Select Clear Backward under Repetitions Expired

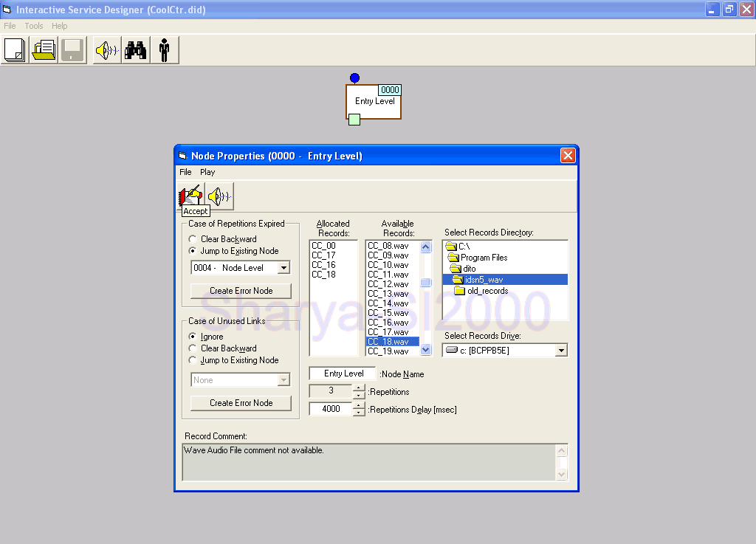click(x=193, y=239)
